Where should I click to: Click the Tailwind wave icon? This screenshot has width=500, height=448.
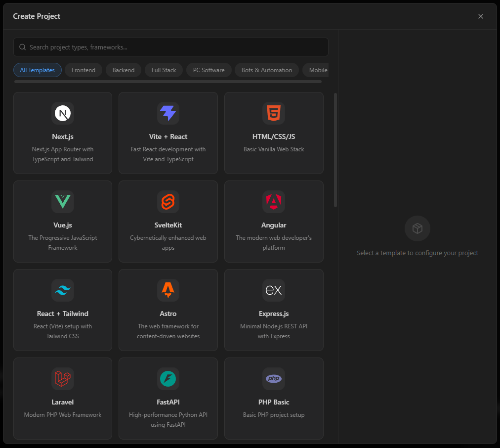[63, 290]
